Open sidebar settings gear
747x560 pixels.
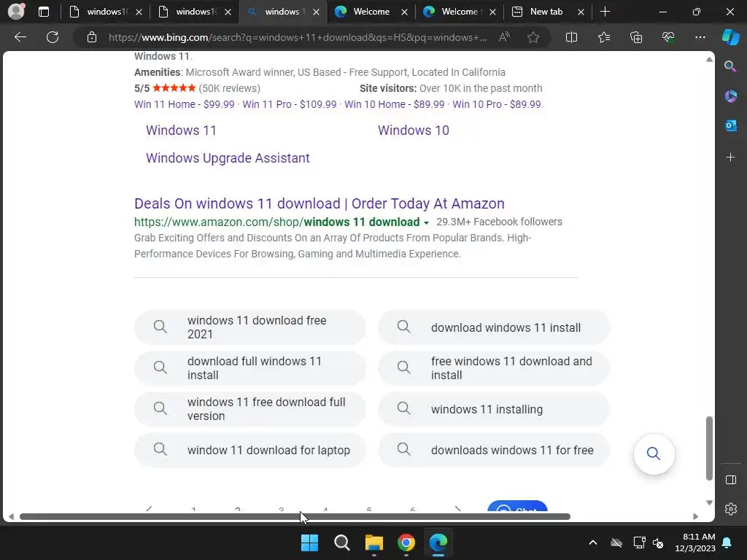pos(730,509)
